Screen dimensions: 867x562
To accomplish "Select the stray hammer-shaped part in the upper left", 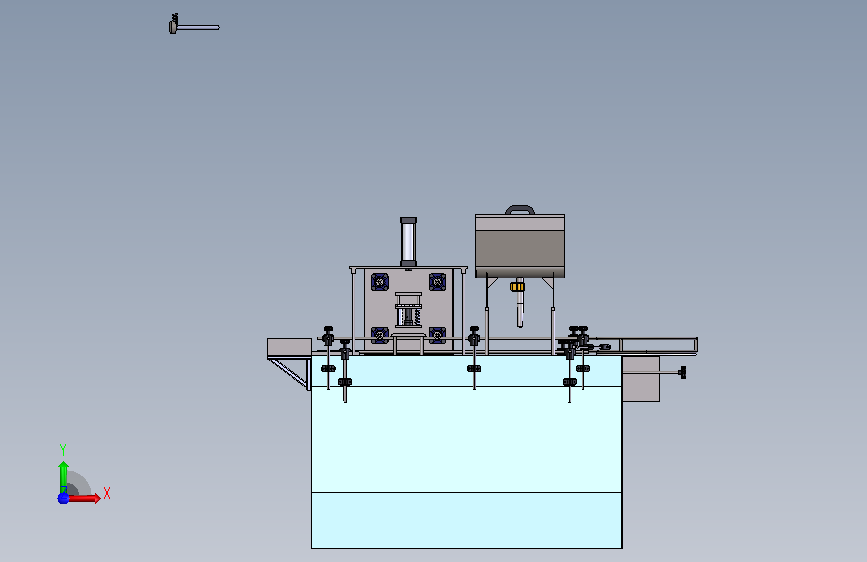I will tap(194, 25).
